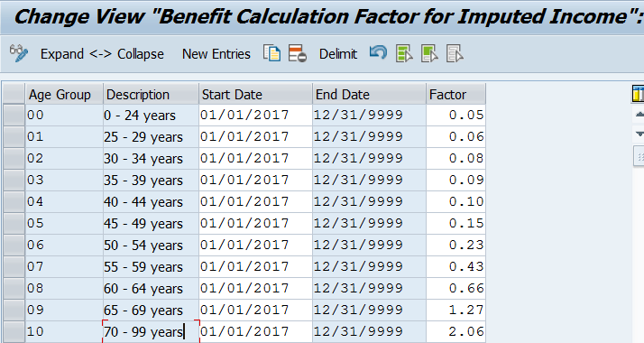Screen dimensions: 644x343
Task: Select row selector for age group 10
Action: click(x=14, y=331)
